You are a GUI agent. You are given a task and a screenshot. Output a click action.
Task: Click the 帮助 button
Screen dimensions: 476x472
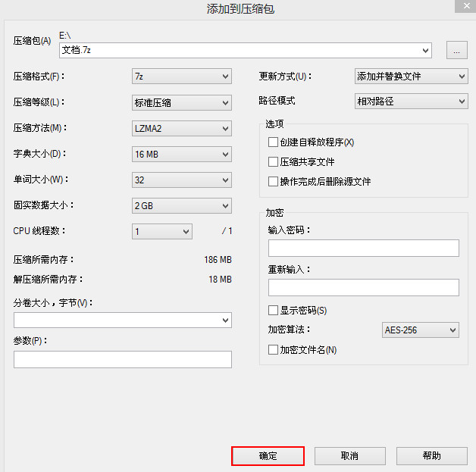(432, 455)
